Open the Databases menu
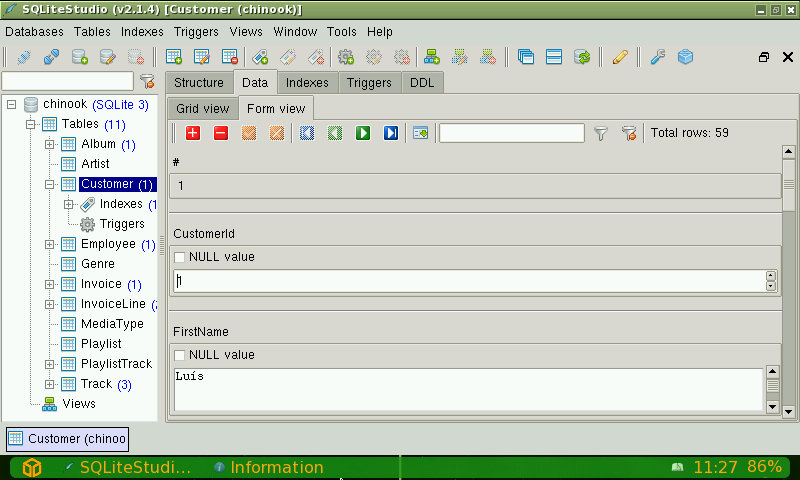800x480 pixels. 34,32
